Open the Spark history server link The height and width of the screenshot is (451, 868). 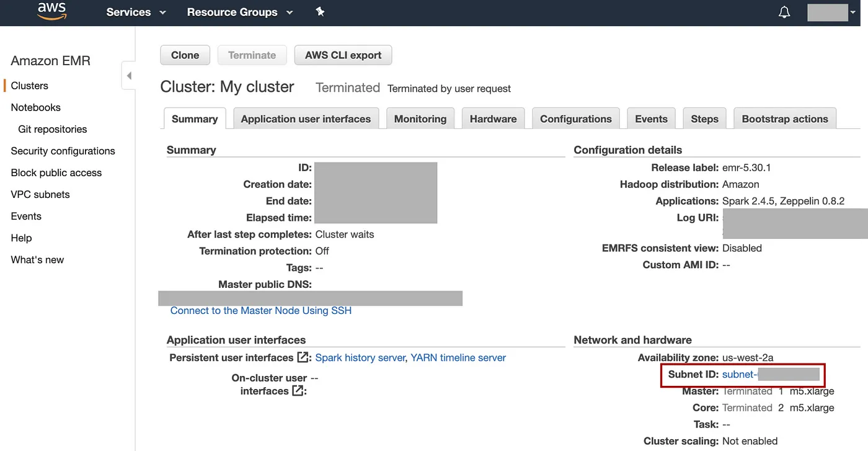tap(360, 358)
